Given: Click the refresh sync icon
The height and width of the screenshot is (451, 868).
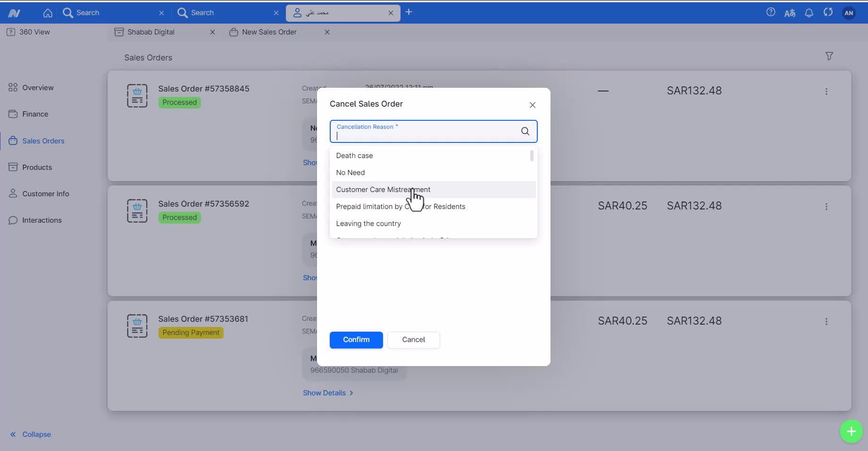Looking at the screenshot, I should click(828, 12).
